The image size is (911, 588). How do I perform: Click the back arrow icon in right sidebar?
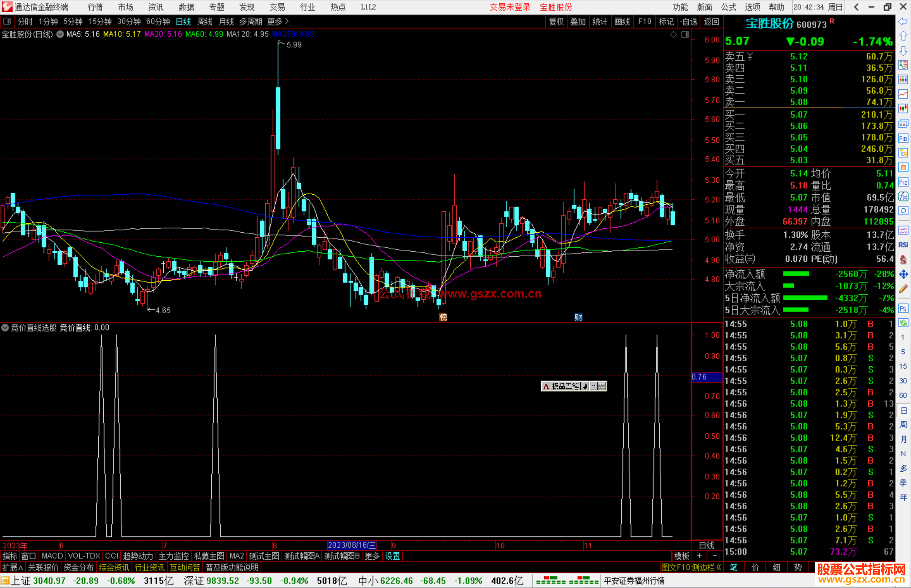[903, 21]
